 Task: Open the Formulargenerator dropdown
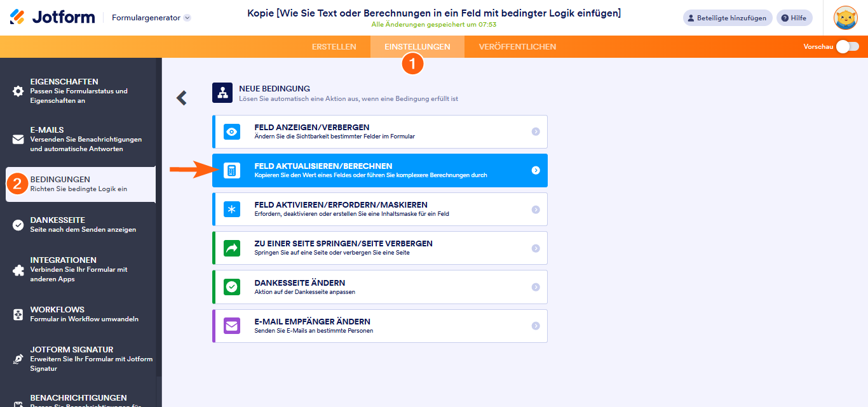click(x=151, y=18)
